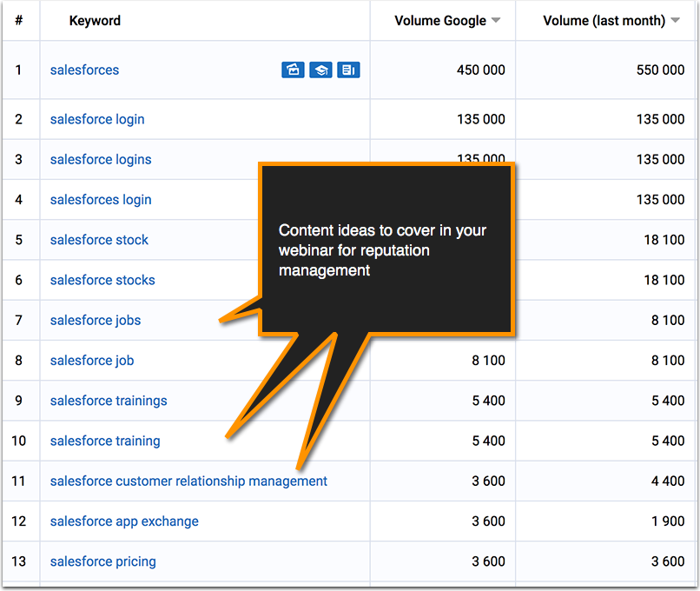Open the salesforce logins keyword link
This screenshot has width=700, height=591.
(101, 159)
